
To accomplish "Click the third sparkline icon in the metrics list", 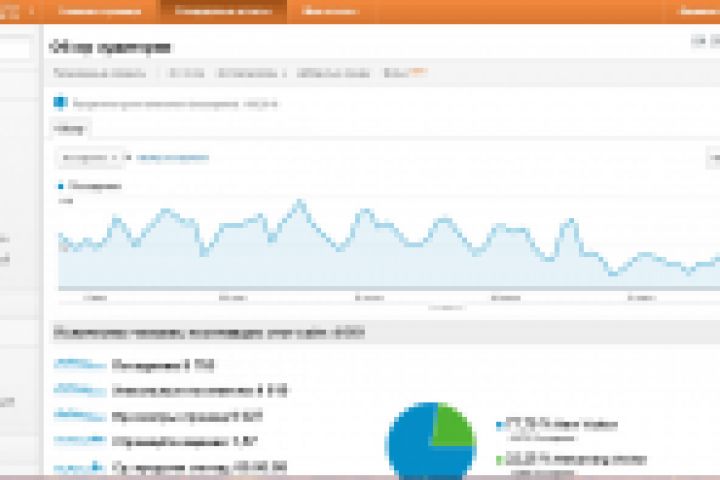I will click(80, 415).
